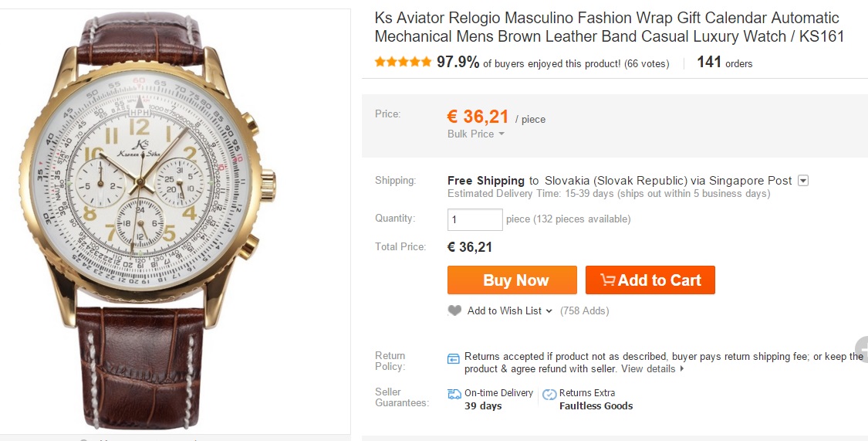Open the 66 votes feedback link
Viewport: 868px width, 441px height.
(x=647, y=63)
